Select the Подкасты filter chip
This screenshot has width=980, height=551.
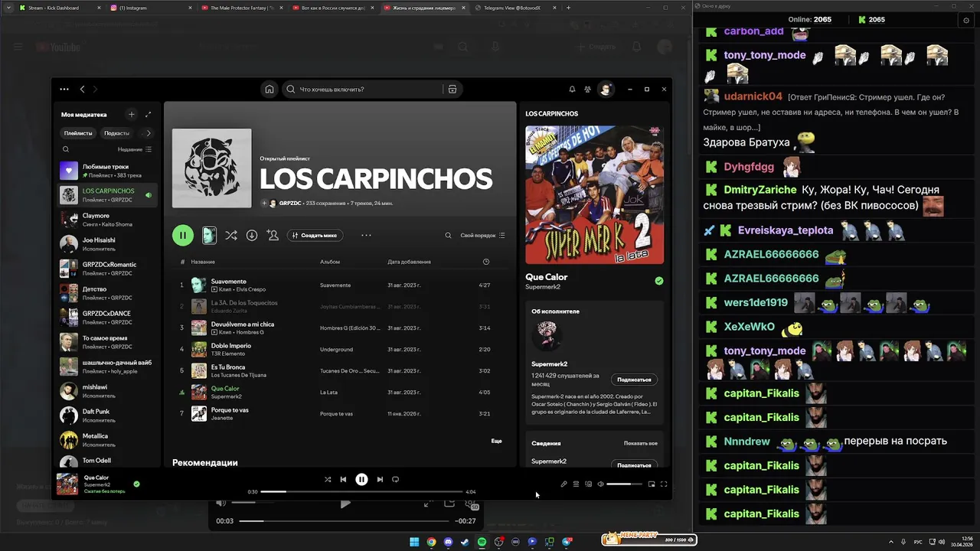click(x=117, y=133)
